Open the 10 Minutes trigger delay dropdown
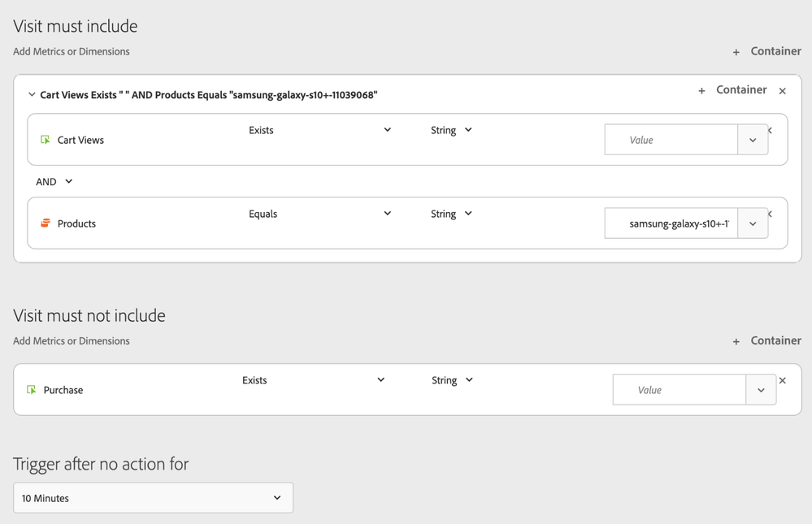The image size is (812, 524). [153, 498]
